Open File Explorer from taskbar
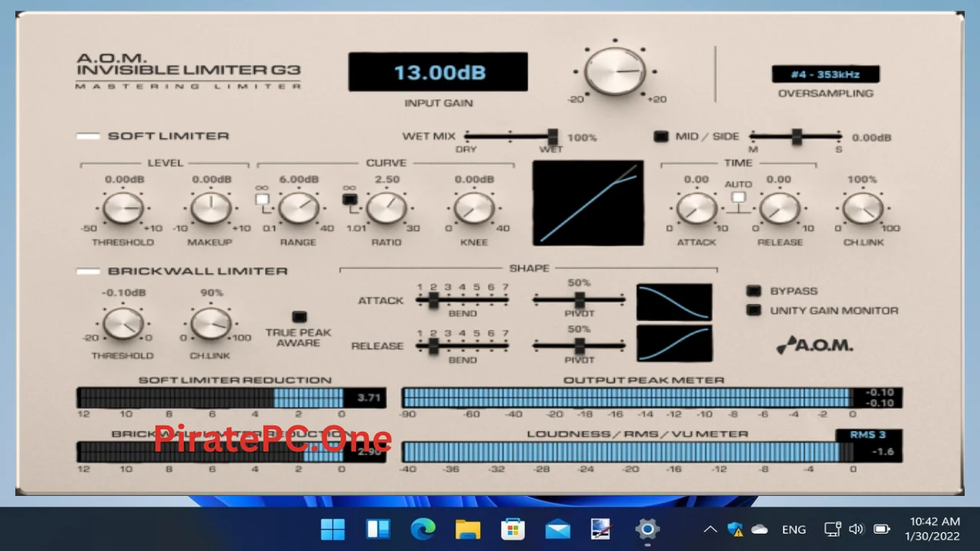 (x=468, y=529)
